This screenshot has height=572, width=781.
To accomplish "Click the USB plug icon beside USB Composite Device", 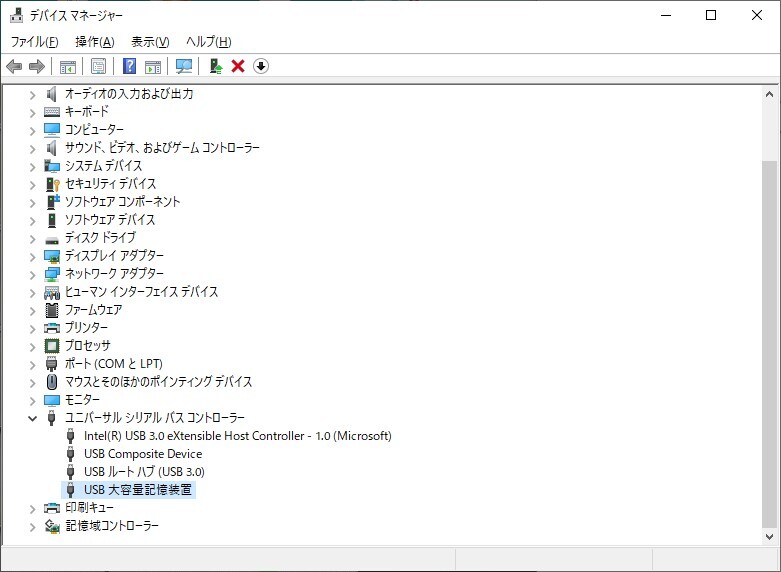I will pyautogui.click(x=70, y=454).
